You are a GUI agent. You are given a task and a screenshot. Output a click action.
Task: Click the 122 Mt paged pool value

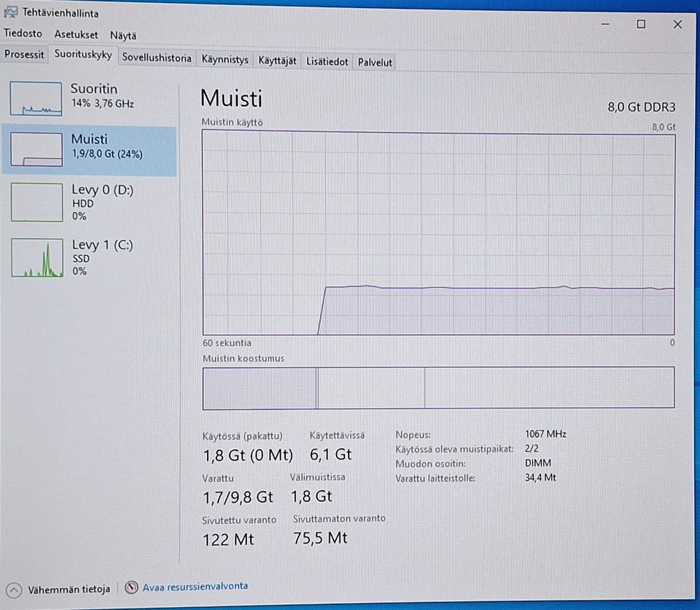point(228,540)
